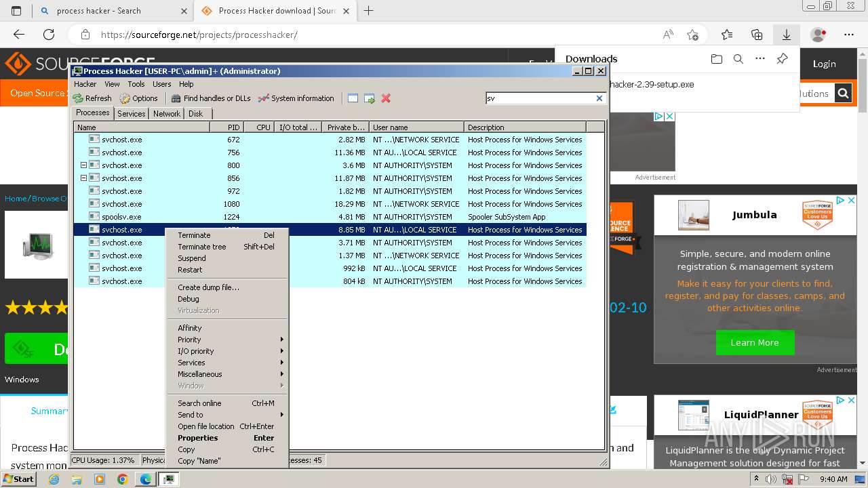868x488 pixels.
Task: Select svchost.exe with PID 1080
Action: (x=330, y=204)
